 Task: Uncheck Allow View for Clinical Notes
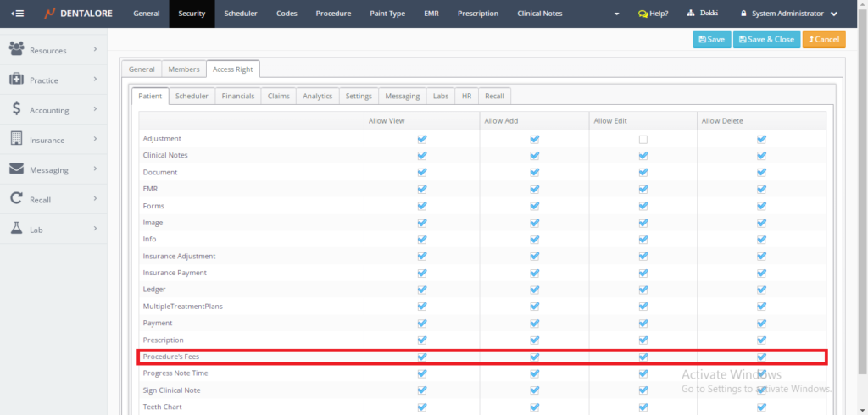pos(422,155)
